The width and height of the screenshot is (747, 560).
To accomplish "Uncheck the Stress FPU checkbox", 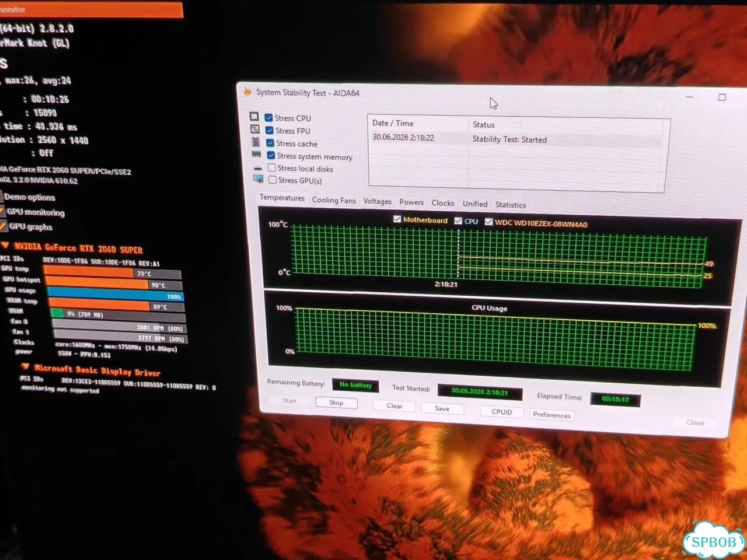I will click(269, 130).
